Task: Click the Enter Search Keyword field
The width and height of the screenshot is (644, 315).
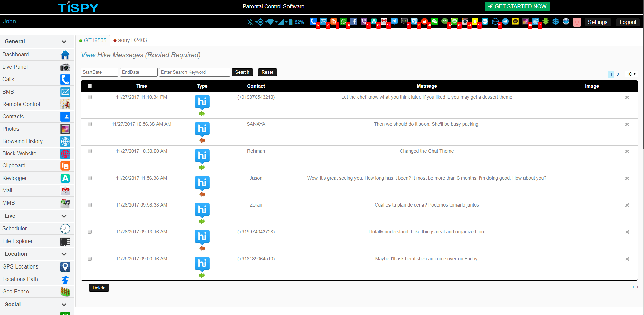Action: pyautogui.click(x=195, y=72)
